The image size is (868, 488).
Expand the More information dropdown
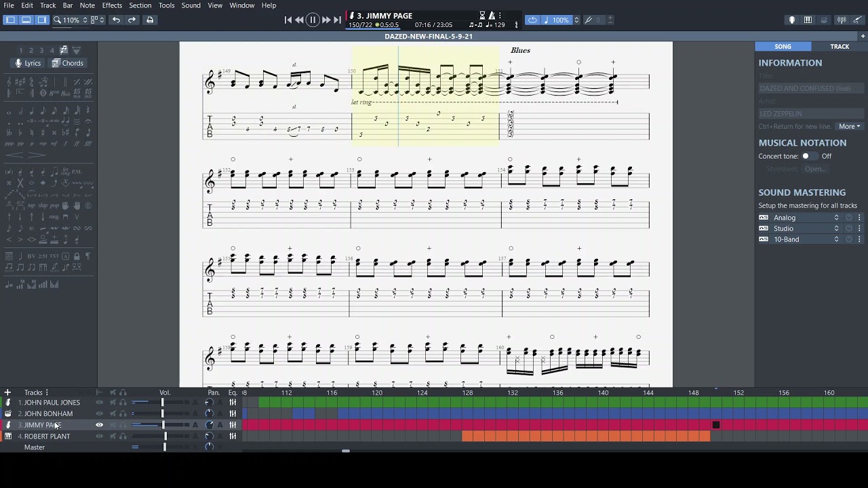click(x=849, y=126)
